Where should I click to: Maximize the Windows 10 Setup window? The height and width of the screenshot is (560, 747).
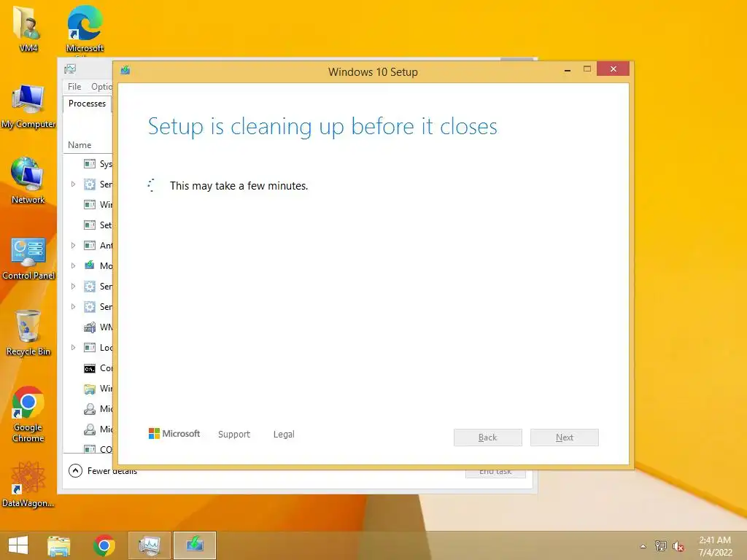click(587, 69)
